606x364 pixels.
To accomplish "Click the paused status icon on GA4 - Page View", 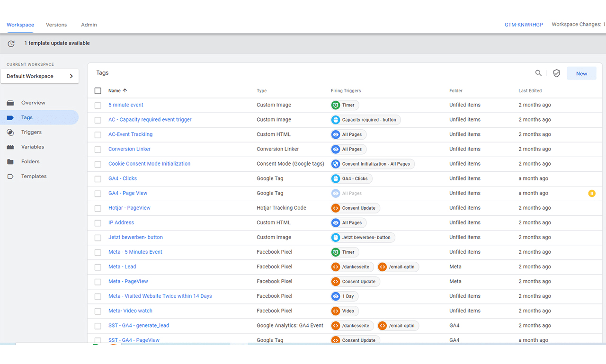I will [592, 193].
